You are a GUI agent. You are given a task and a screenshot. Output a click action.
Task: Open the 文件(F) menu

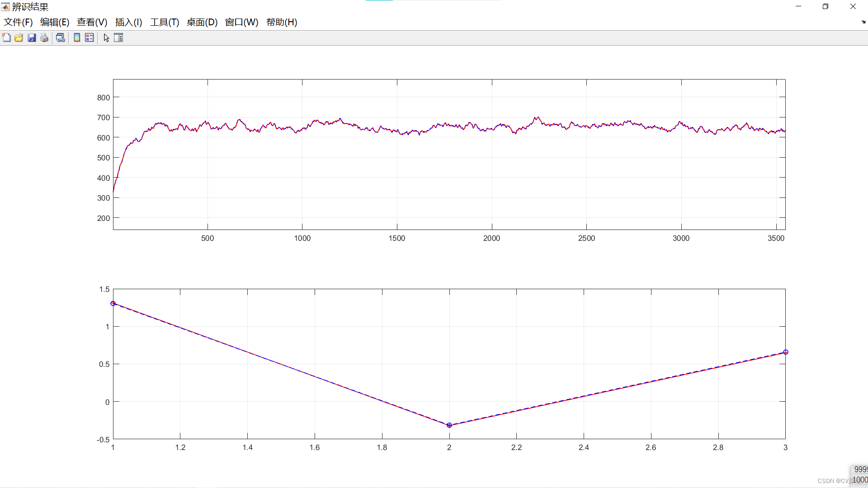click(18, 22)
